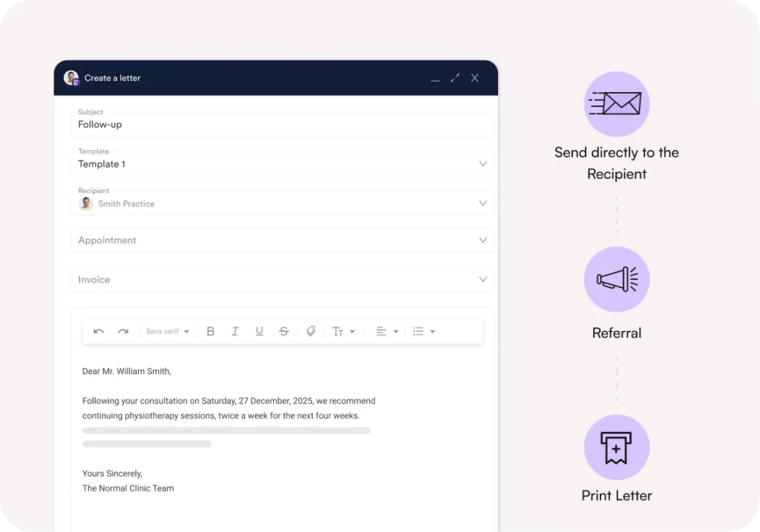Open the Appointment selector
760x532 pixels.
coord(282,240)
